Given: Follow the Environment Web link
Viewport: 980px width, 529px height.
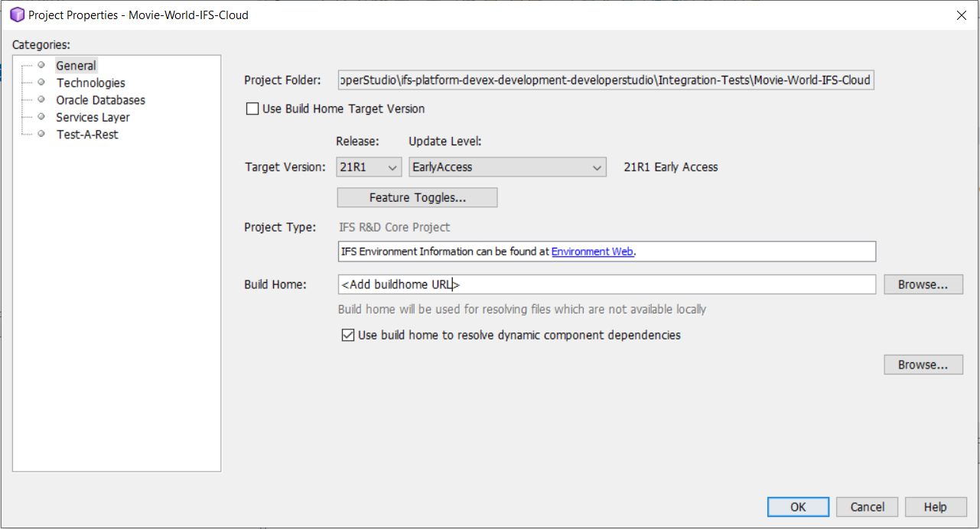Looking at the screenshot, I should pos(591,251).
